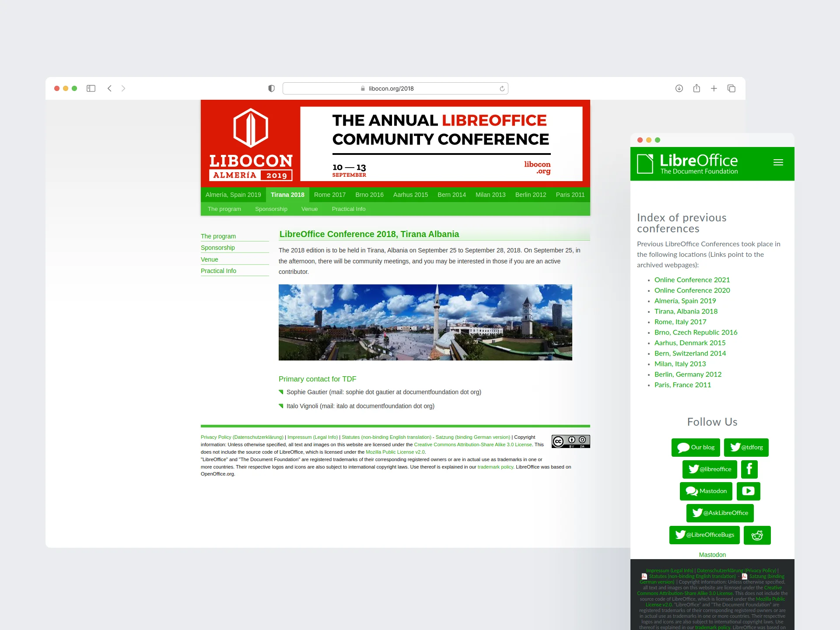Open the downloads icon in Safari toolbar
Screen dimensions: 840x630
click(679, 88)
